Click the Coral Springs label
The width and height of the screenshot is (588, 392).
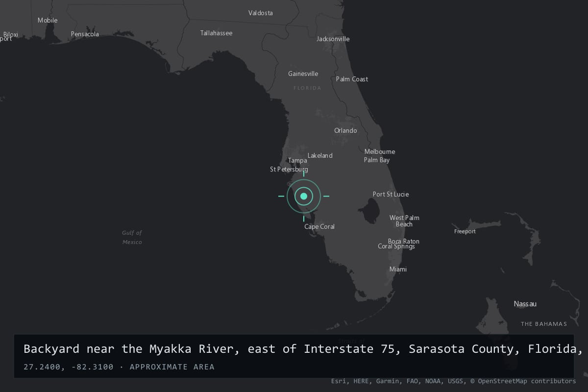point(396,246)
